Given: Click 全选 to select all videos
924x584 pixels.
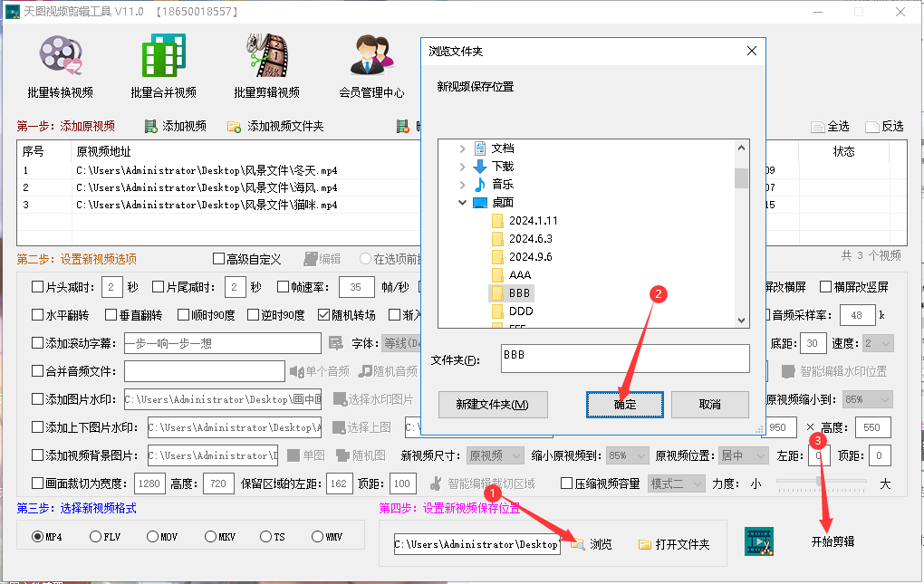Looking at the screenshot, I should click(x=831, y=127).
